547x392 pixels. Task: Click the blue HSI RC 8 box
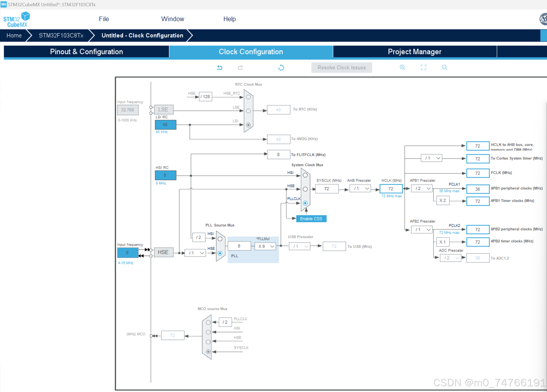(165, 175)
